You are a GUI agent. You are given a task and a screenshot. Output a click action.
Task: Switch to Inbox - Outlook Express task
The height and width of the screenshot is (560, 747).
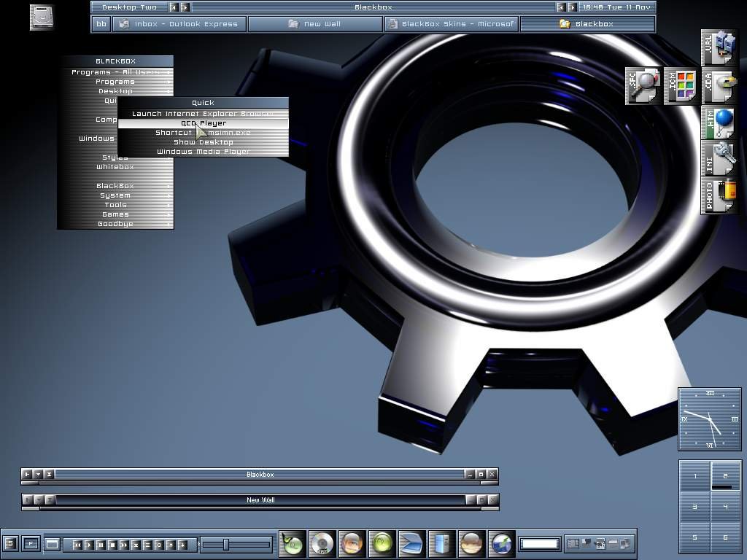point(179,24)
